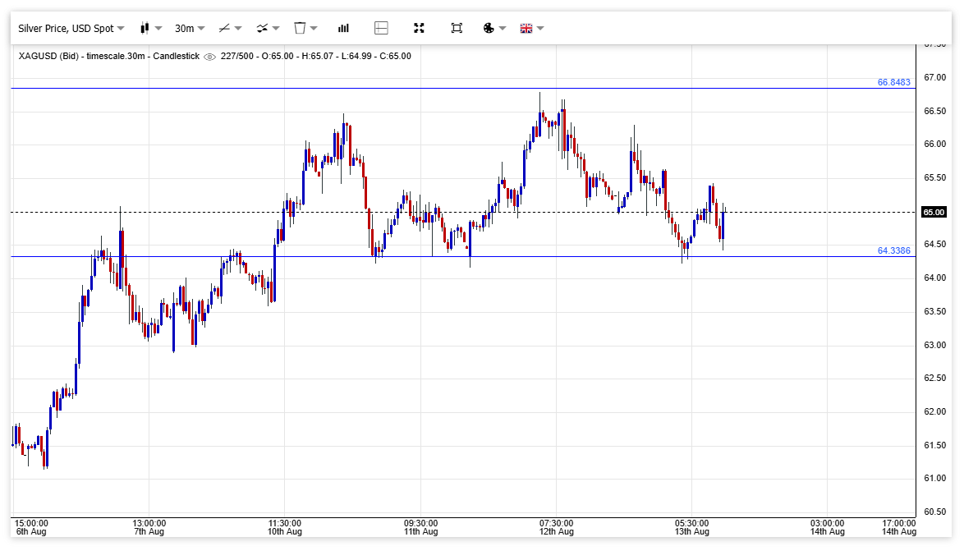Open the Silver Price, USD Spot instrument dropdown
The image size is (964, 560).
click(71, 28)
